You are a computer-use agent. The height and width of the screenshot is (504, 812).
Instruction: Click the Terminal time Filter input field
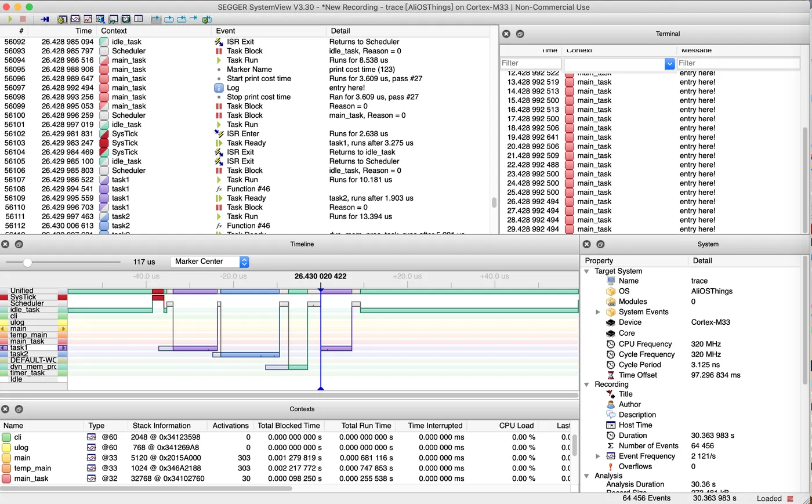click(531, 63)
